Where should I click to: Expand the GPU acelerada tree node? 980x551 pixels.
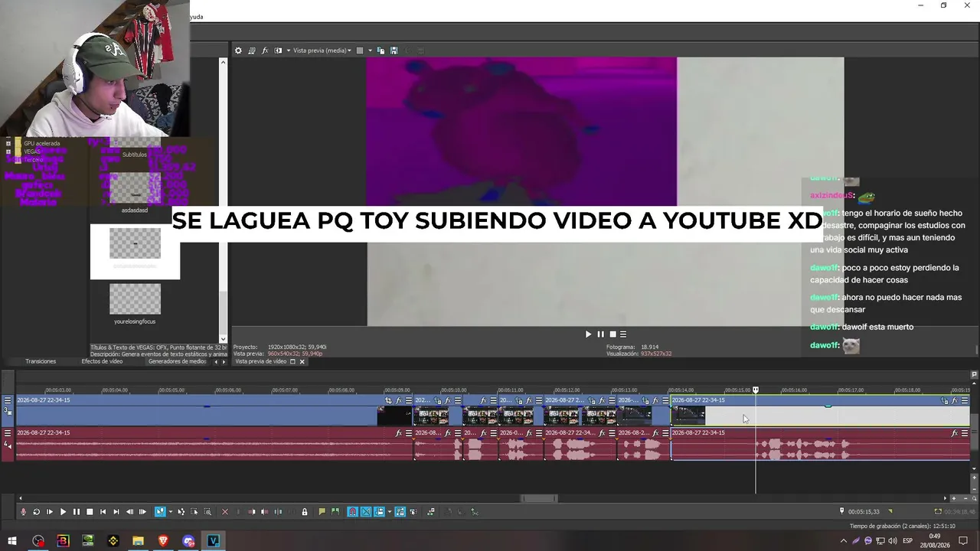pyautogui.click(x=8, y=143)
